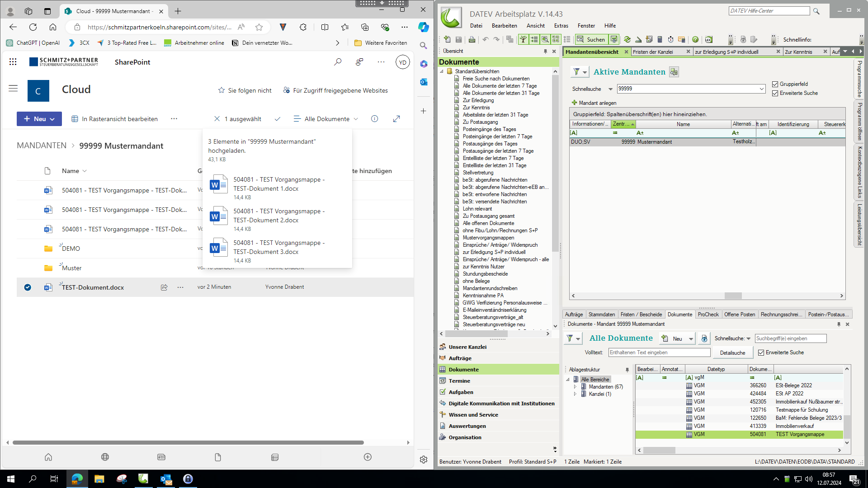868x488 pixels.
Task: Click the print icon in DATEV toolbar
Action: pyautogui.click(x=472, y=40)
